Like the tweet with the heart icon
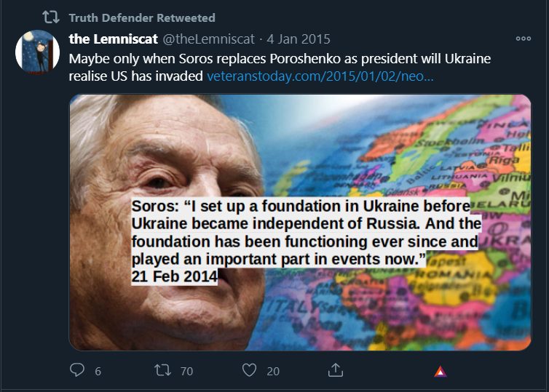Viewport: 549px width, 392px height. click(250, 370)
